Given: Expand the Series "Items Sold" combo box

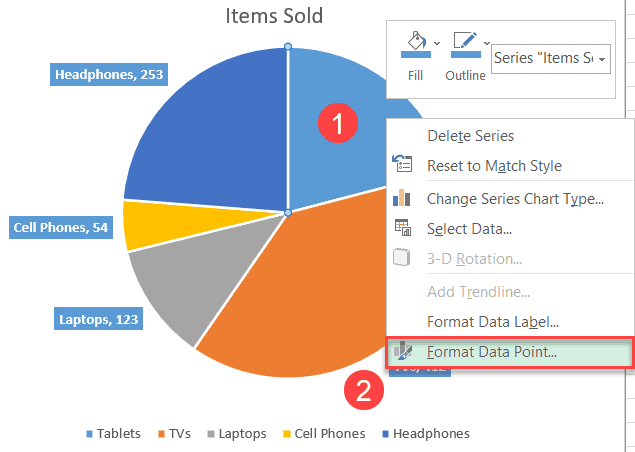Looking at the screenshot, I should (602, 58).
